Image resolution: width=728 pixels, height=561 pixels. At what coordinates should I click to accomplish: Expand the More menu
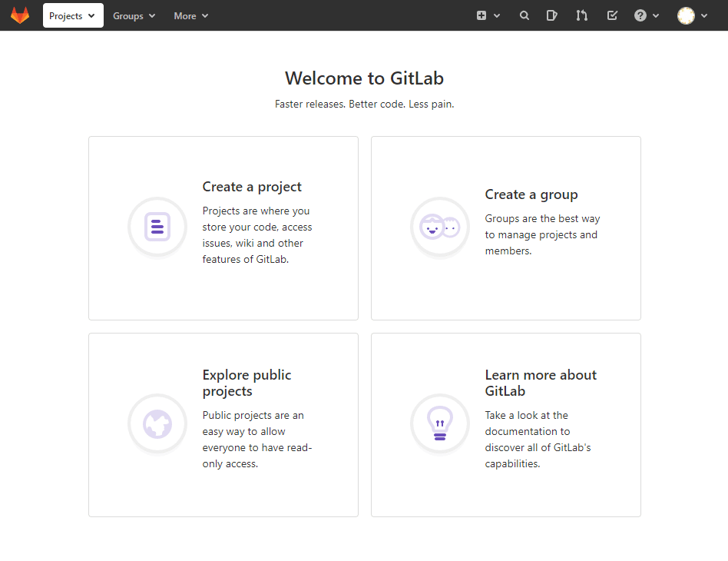190,16
